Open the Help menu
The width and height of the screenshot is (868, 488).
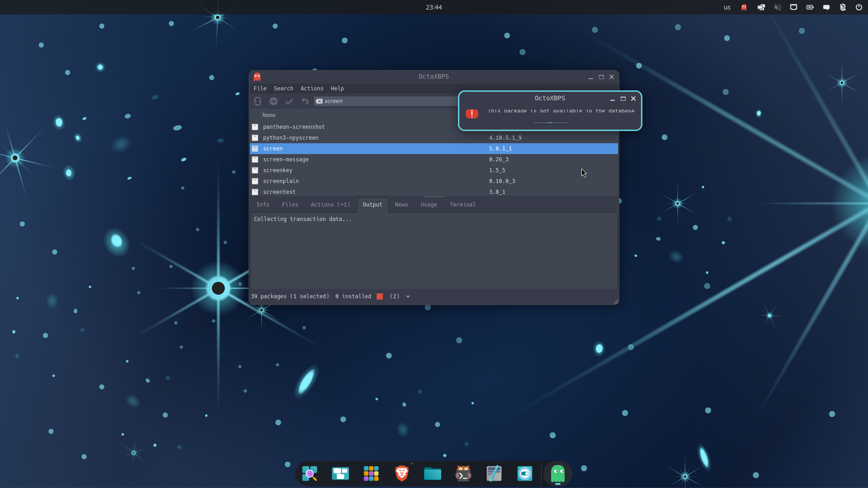337,89
